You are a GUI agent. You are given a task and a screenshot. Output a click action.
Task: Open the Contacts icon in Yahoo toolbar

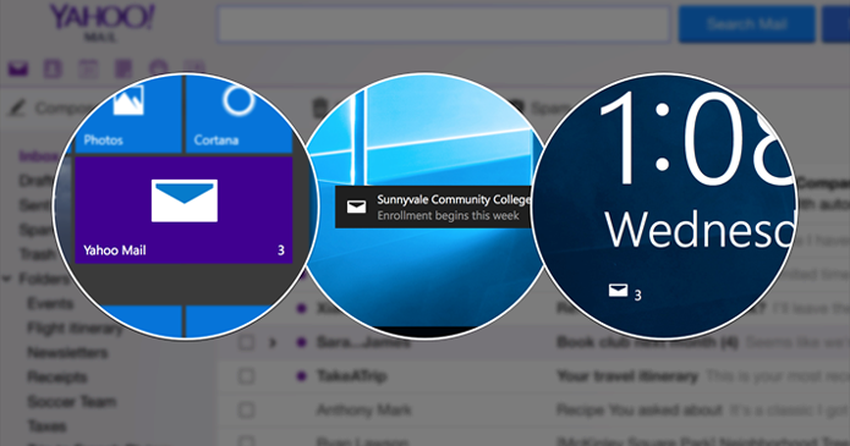click(53, 69)
